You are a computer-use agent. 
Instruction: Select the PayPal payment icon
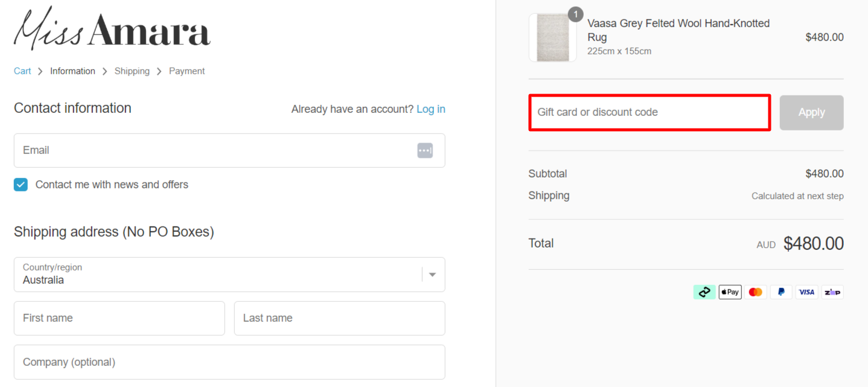coord(781,292)
